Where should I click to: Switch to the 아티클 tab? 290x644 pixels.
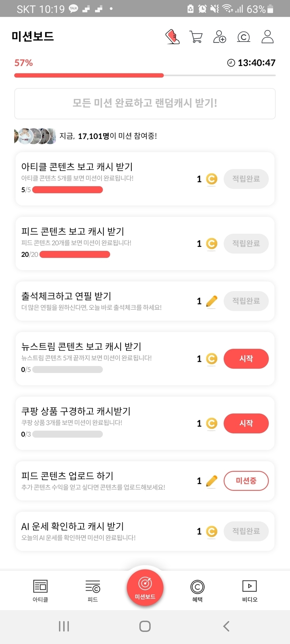coord(40,591)
